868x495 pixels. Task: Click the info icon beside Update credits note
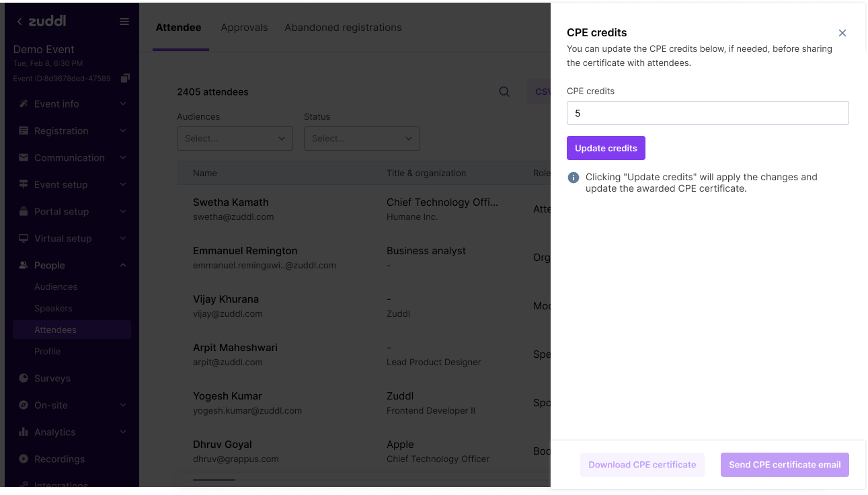pyautogui.click(x=574, y=178)
